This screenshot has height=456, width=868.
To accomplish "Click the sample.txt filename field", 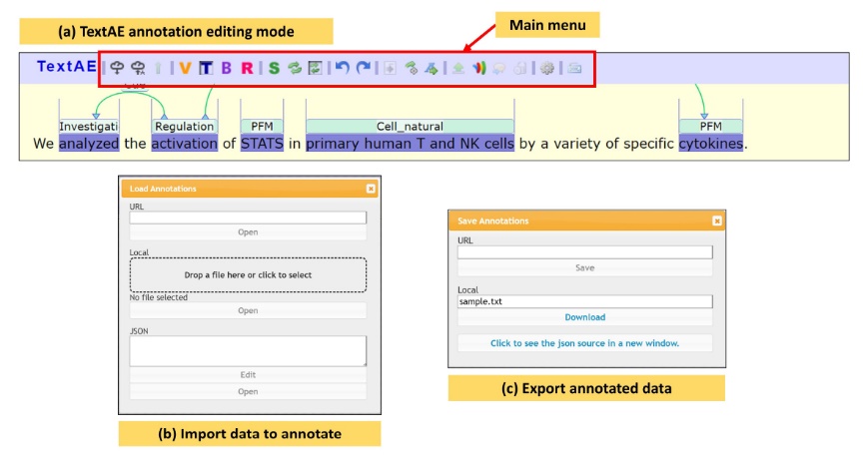I will click(585, 301).
